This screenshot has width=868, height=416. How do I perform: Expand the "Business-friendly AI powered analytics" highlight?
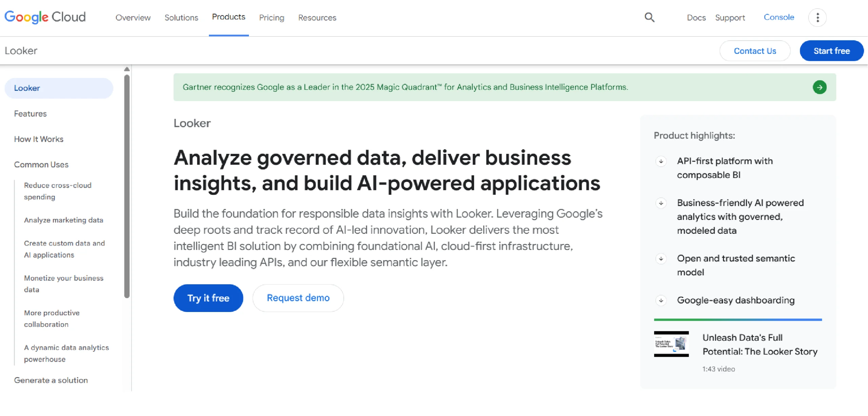[x=660, y=203]
